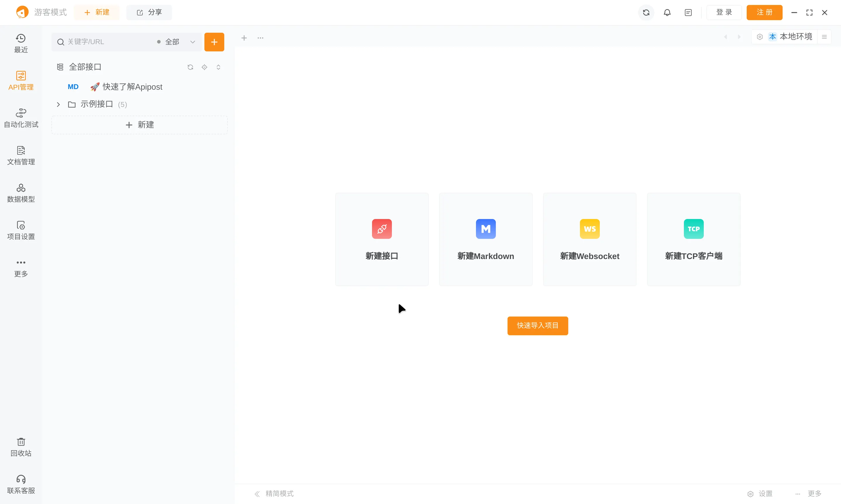The height and width of the screenshot is (504, 841).
Task: Open the hamburger menu next to 本地环境
Action: (x=824, y=37)
